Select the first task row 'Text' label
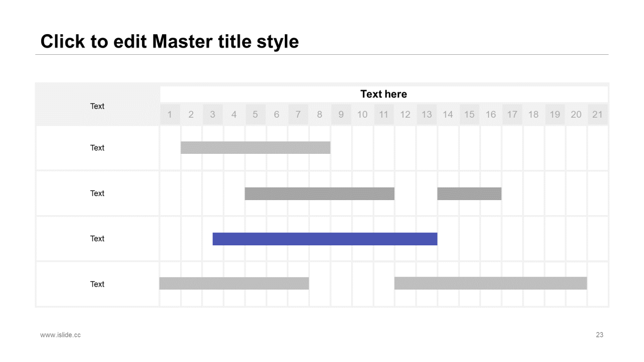 coord(97,148)
